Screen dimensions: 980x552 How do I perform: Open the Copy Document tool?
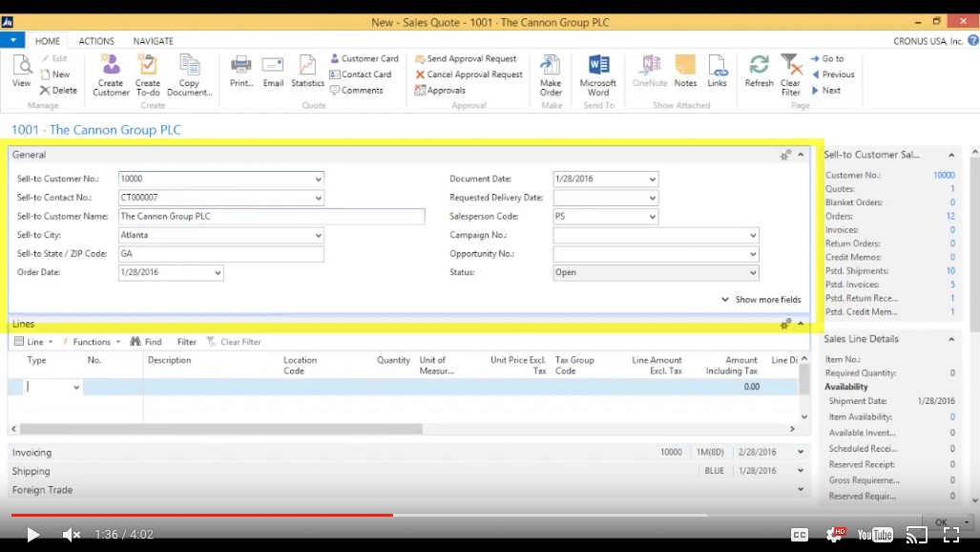[x=189, y=75]
